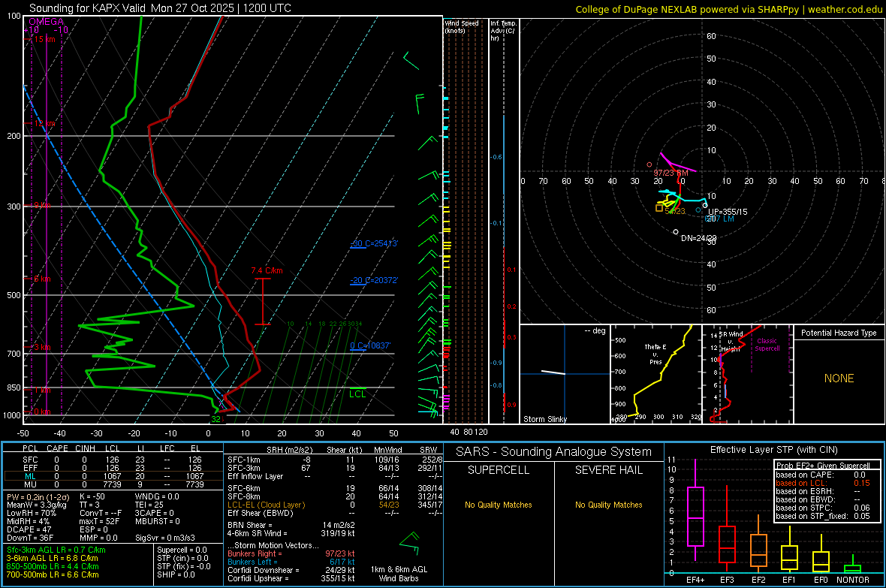Click the SHIP = 0.0 value

point(176,574)
